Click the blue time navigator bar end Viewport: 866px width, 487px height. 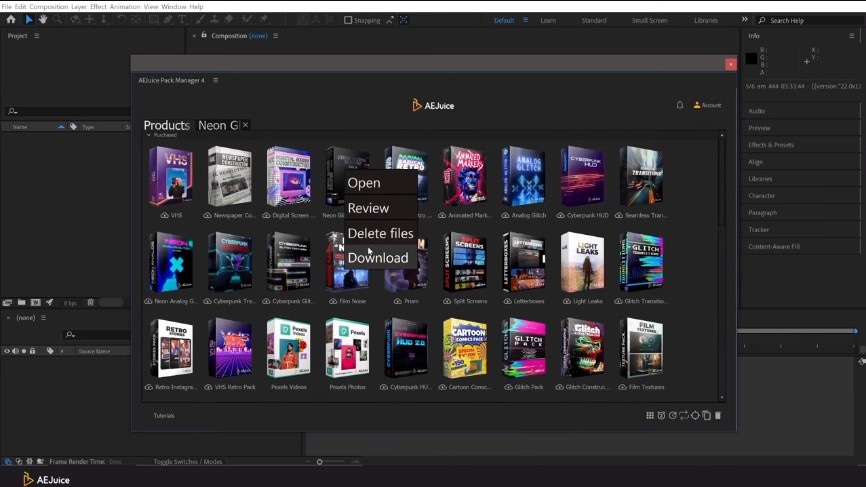pos(856,331)
